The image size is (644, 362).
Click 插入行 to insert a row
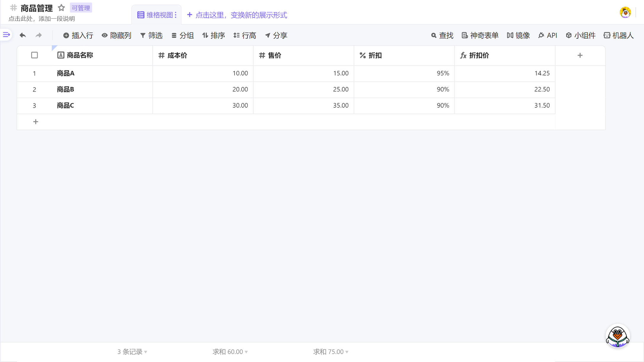tap(78, 35)
